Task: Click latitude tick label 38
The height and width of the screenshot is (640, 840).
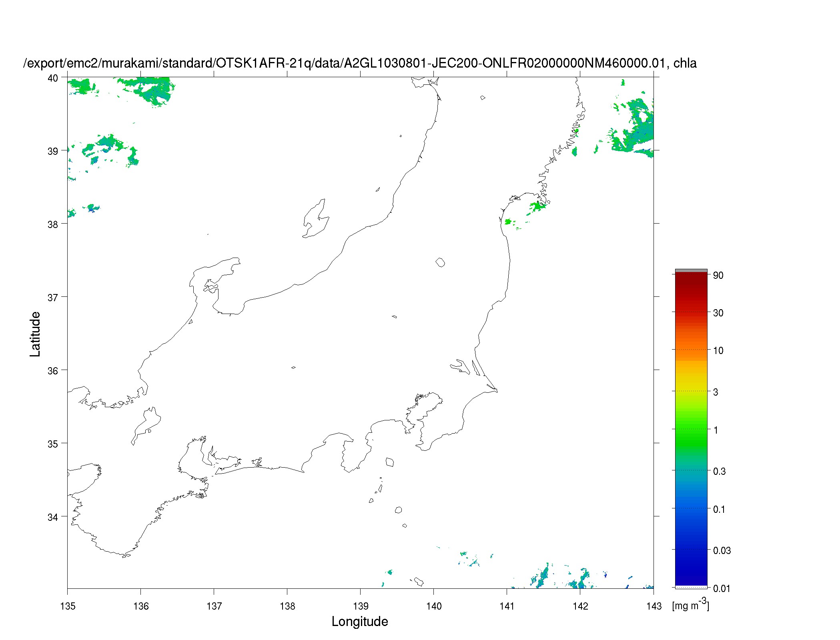Action: coord(53,224)
